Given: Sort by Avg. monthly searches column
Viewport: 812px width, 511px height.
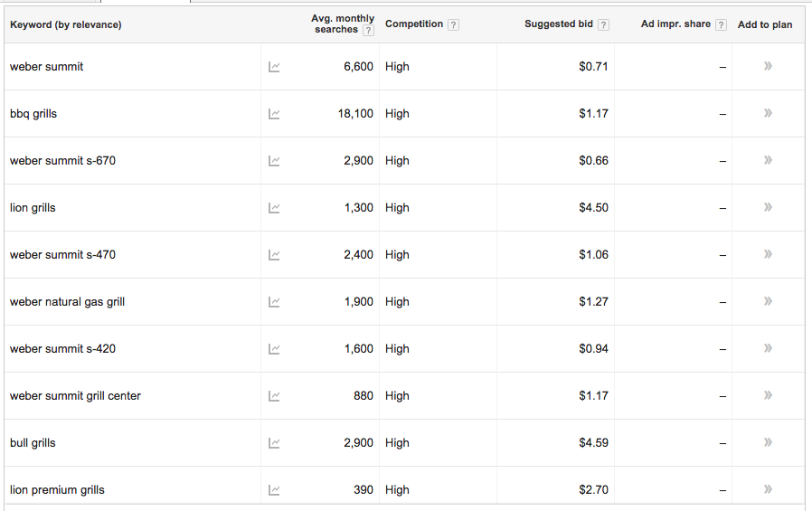Looking at the screenshot, I should 343,24.
